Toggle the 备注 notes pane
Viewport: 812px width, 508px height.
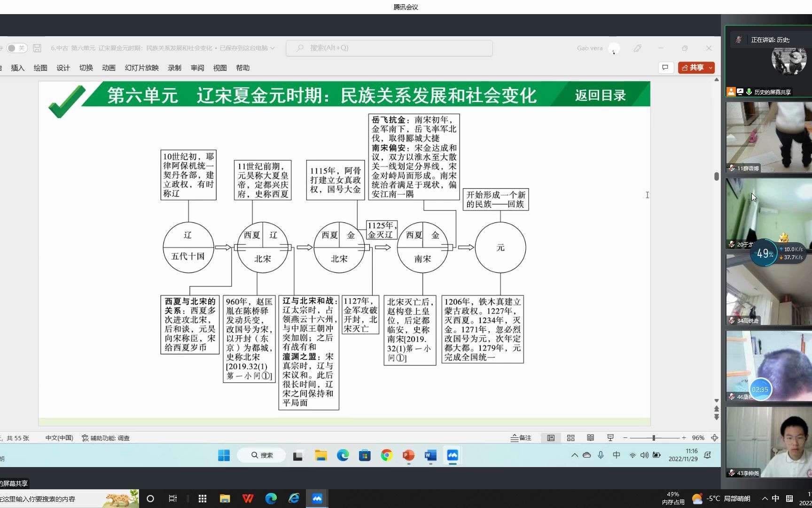point(521,438)
